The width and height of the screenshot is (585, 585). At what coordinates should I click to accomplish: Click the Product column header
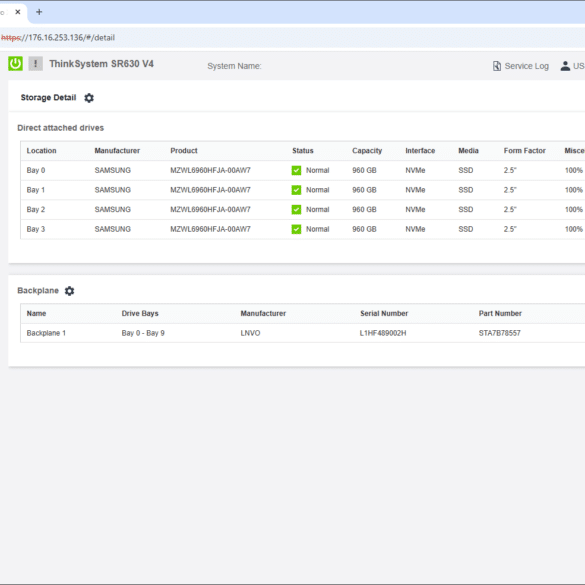(x=184, y=151)
